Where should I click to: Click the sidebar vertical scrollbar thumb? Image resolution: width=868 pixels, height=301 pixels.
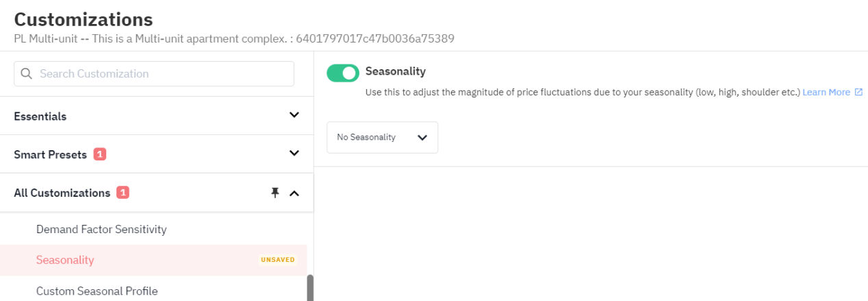(x=310, y=288)
